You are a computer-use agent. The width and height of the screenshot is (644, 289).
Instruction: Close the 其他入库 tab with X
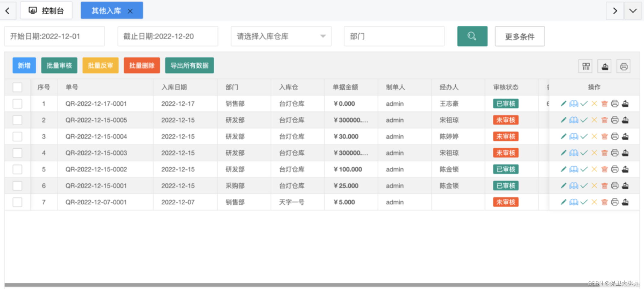130,11
